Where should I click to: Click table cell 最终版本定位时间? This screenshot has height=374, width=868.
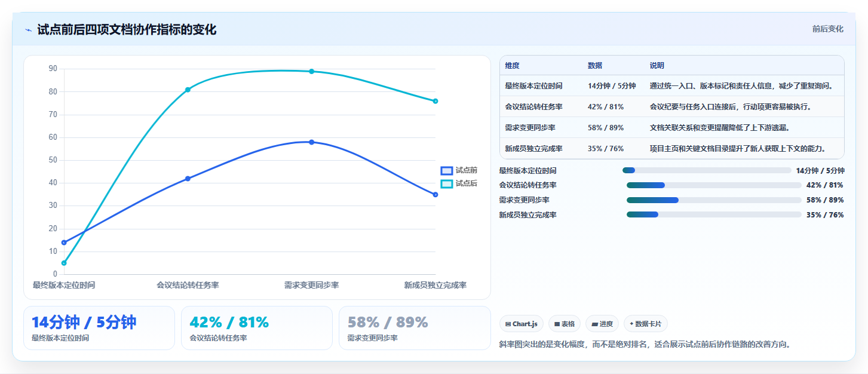click(x=533, y=86)
